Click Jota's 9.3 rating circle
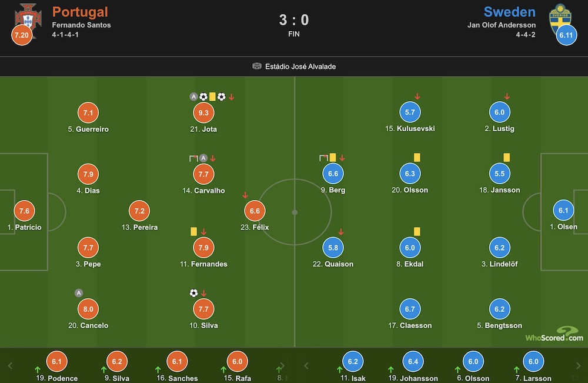Image resolution: width=588 pixels, height=383 pixels. pyautogui.click(x=203, y=112)
